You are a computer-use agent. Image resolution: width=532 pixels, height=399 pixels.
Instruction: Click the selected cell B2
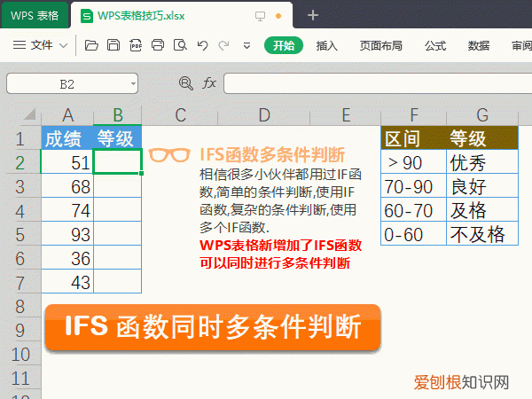tap(117, 162)
